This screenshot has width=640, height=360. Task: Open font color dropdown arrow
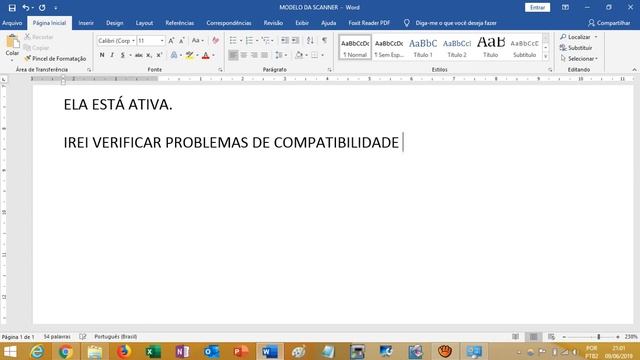point(213,55)
